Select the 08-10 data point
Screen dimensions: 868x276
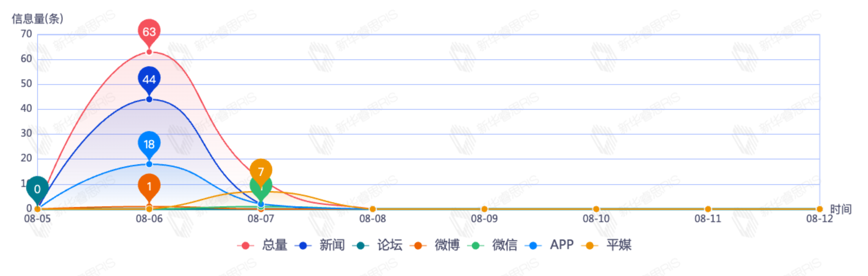coord(596,209)
